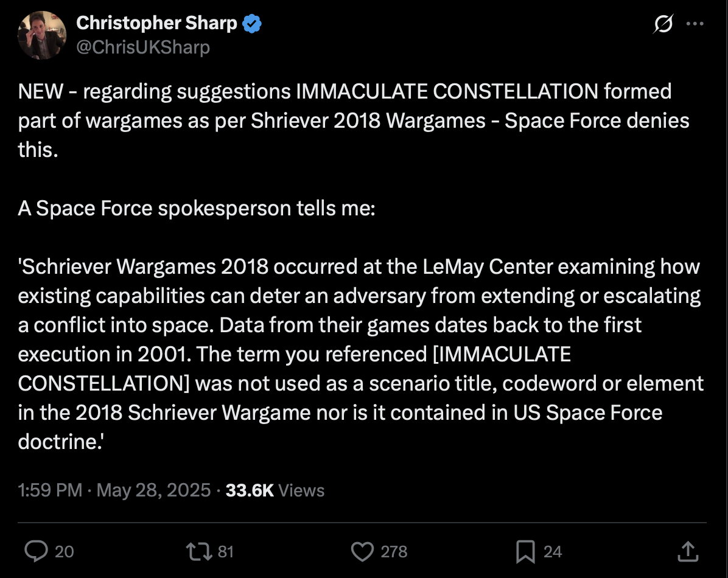Viewport: 728px width, 578px height.
Task: Open Christopher Sharp's profile picture
Action: pos(42,35)
